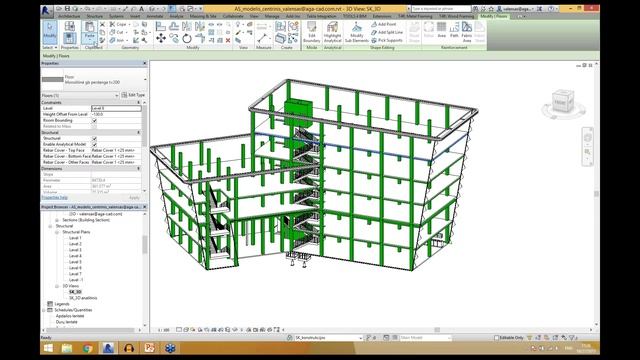This screenshot has width=640, height=360.
Task: Activate the Rotate tool in Modify panel
Action: (x=187, y=39)
